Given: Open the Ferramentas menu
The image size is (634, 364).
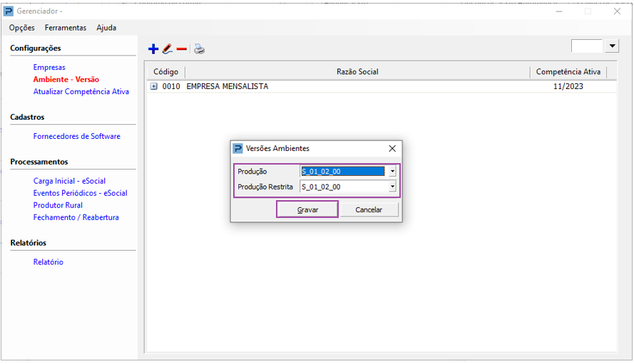Looking at the screenshot, I should pos(66,28).
